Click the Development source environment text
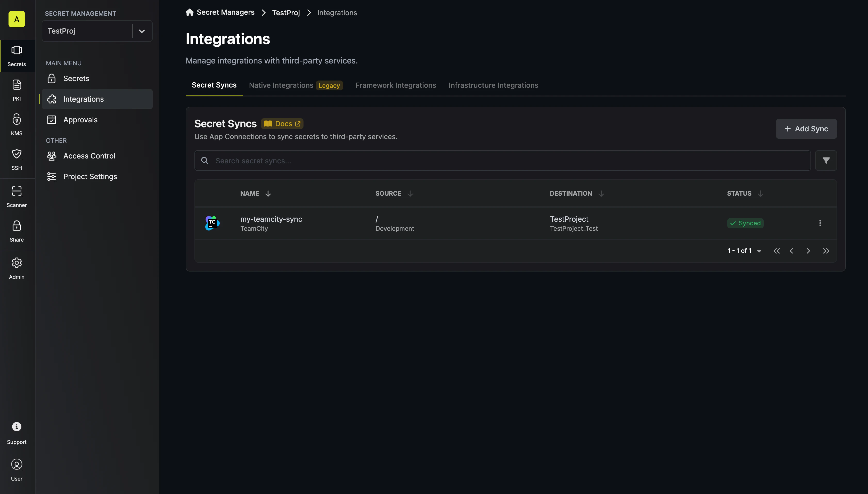The height and width of the screenshot is (494, 868). pyautogui.click(x=395, y=228)
